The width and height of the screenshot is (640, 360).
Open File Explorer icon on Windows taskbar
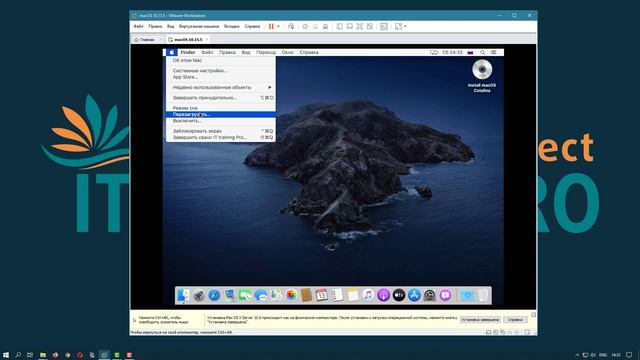pos(42,355)
